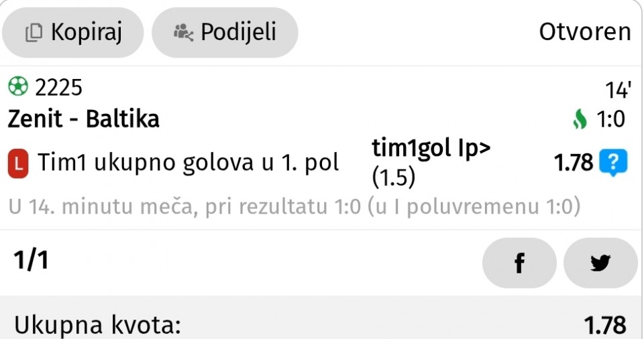The height and width of the screenshot is (339, 644).
Task: Click Tim1 ukupno golova u 1. pol market
Action: [x=188, y=163]
